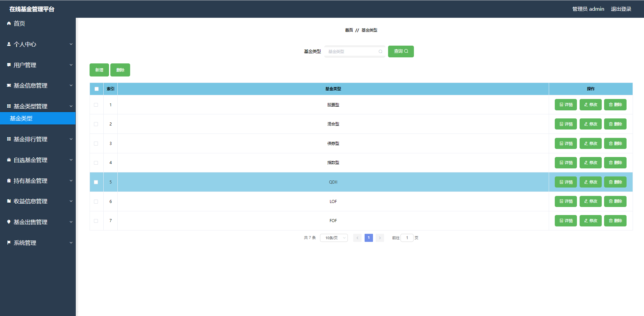Check the checkbox for row 3 债券型
The height and width of the screenshot is (316, 644).
(96, 144)
